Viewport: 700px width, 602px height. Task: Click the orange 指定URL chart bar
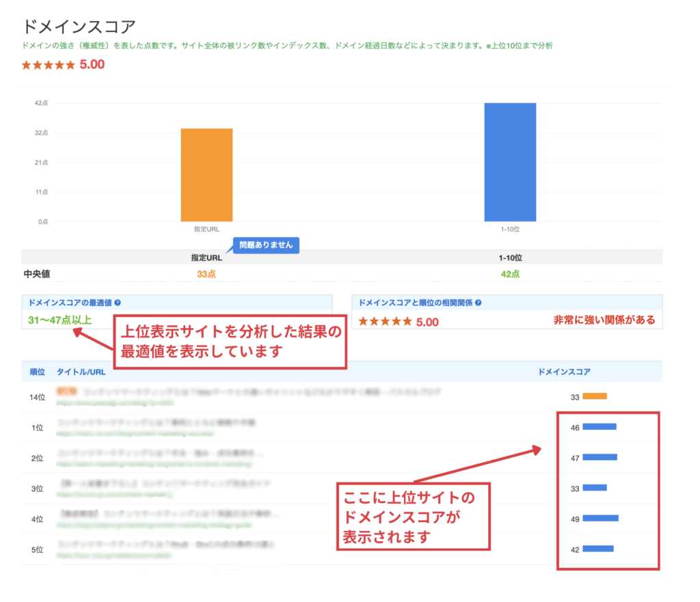[x=206, y=175]
